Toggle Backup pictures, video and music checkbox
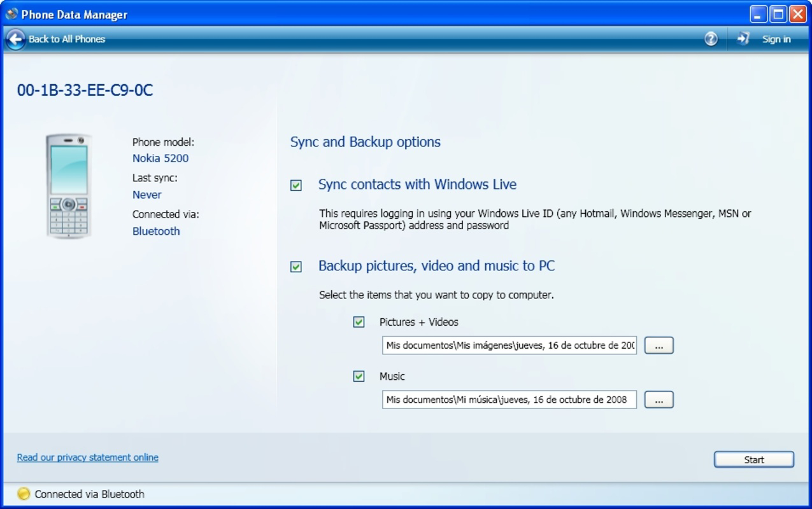This screenshot has width=812, height=509. pos(296,267)
